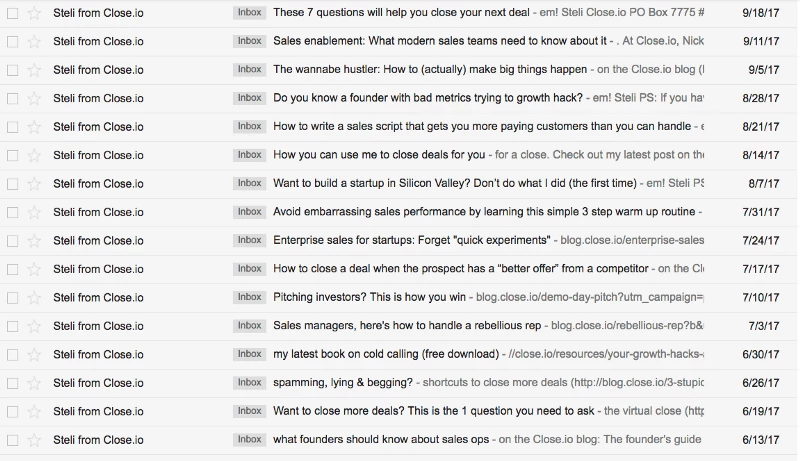800x461 pixels.
Task: Star the email dated 9/18/17
Action: (35, 13)
